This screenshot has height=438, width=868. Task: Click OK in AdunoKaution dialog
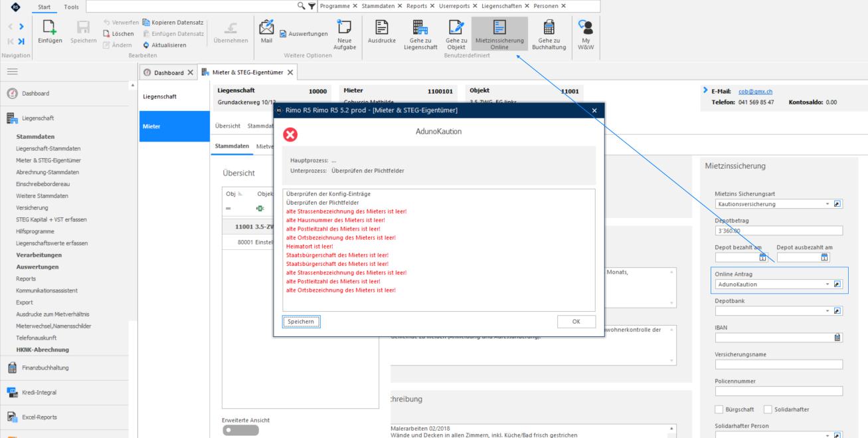pyautogui.click(x=576, y=322)
